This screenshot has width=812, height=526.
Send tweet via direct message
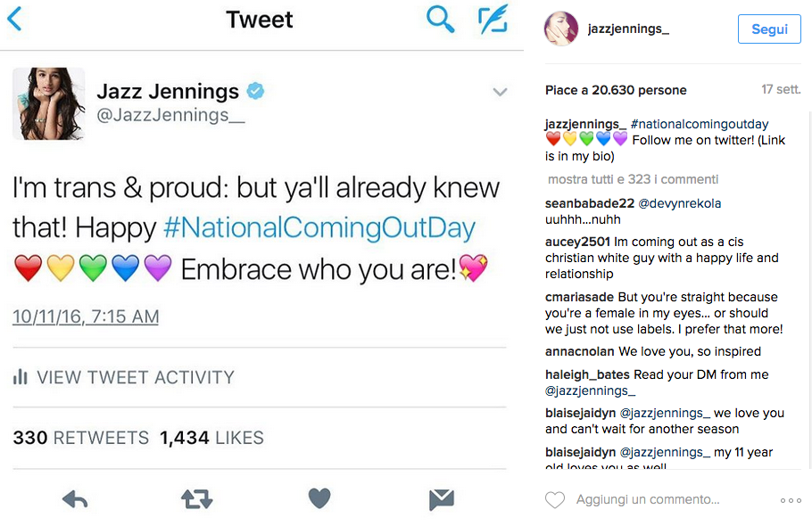[x=441, y=499]
